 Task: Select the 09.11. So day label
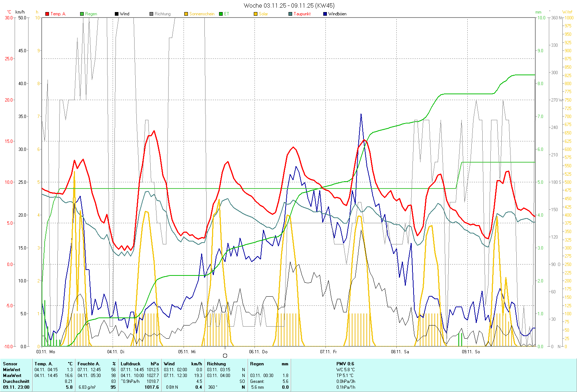click(x=471, y=352)
